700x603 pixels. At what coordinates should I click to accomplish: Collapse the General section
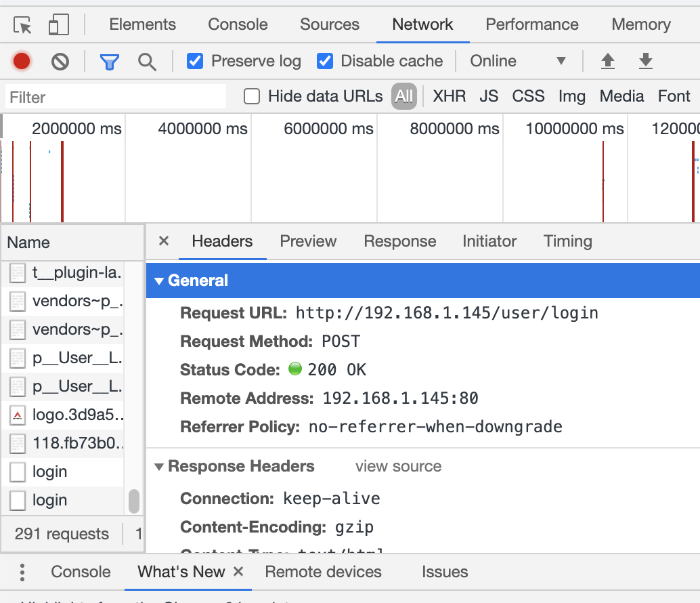(x=160, y=280)
